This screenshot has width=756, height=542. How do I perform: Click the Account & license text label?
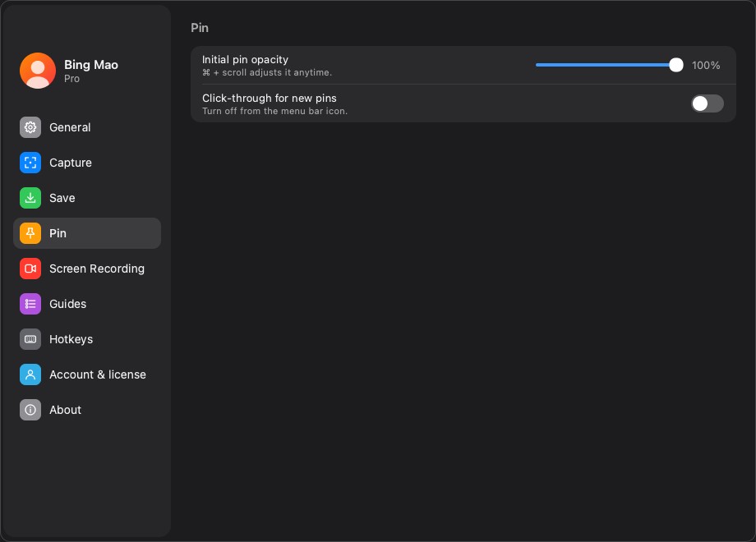[98, 374]
